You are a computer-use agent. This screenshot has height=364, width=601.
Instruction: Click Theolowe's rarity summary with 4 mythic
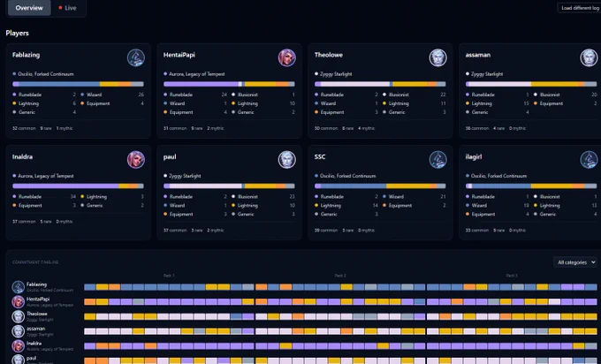(345, 128)
